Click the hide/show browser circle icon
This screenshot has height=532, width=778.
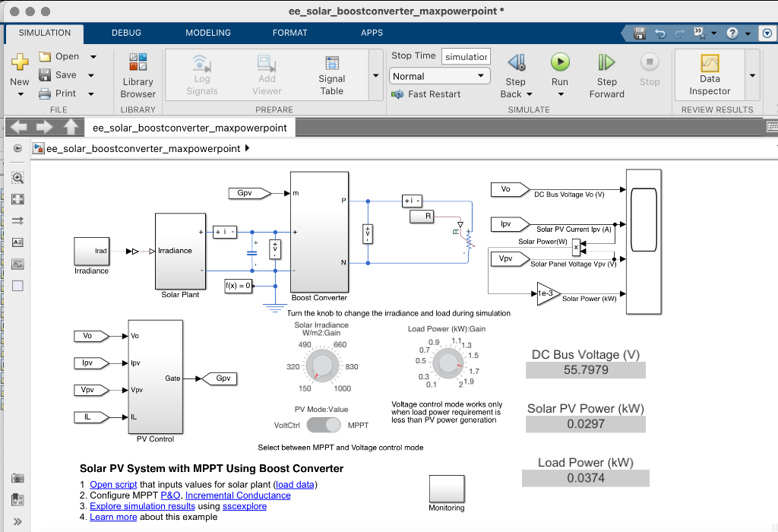tap(17, 148)
